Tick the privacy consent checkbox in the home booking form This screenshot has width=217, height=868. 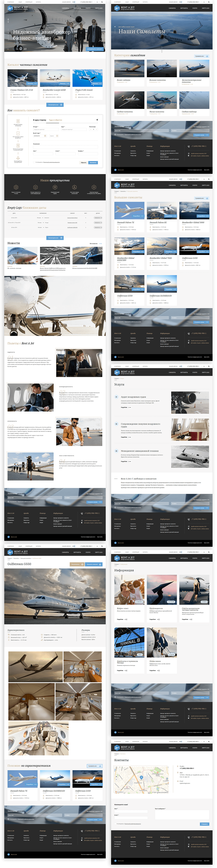click(34, 162)
